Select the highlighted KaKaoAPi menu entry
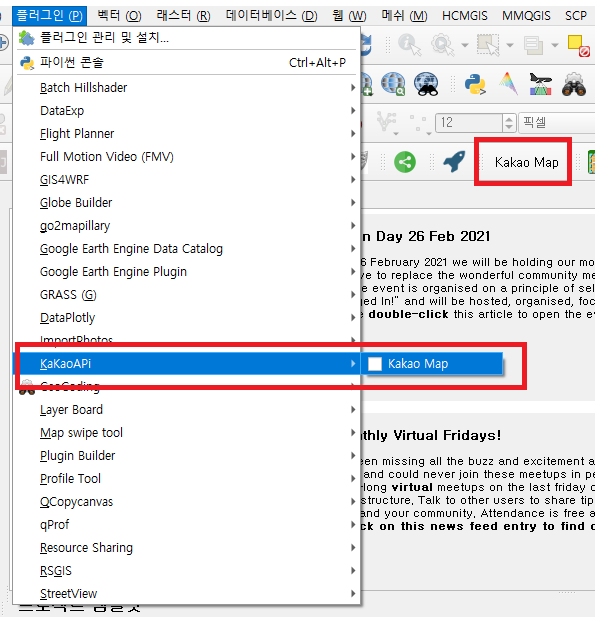This screenshot has width=595, height=617. [x=187, y=364]
